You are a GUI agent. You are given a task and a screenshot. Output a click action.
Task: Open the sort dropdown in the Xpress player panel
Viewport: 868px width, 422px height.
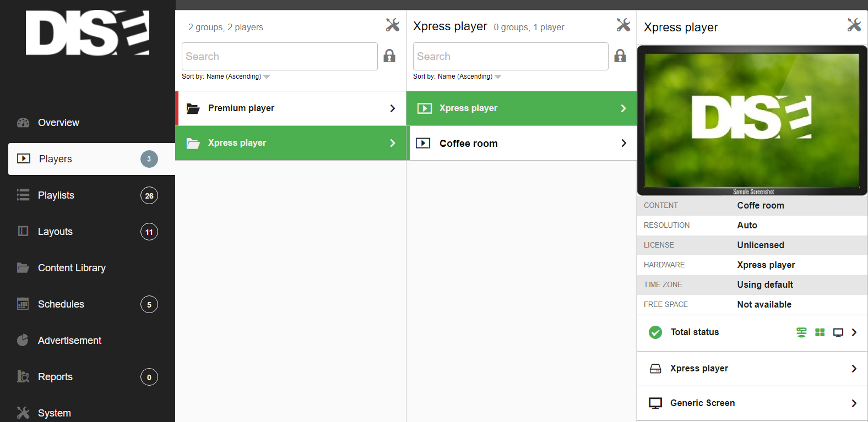[x=457, y=76]
